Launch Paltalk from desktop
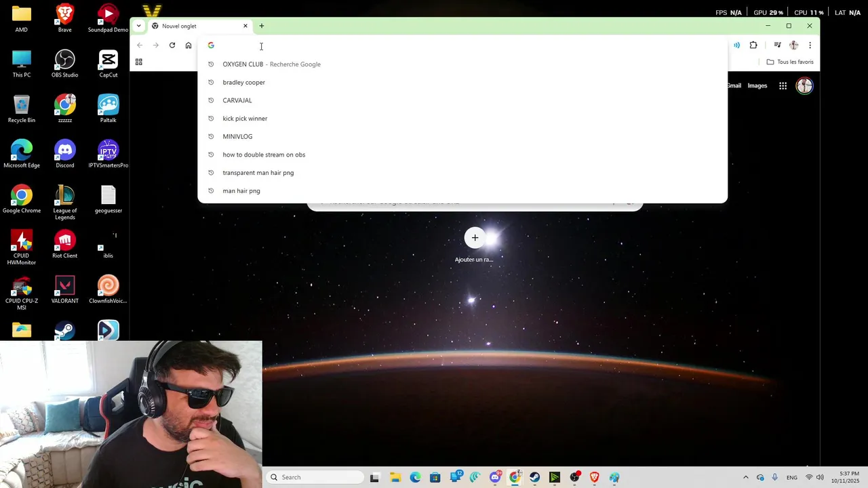The height and width of the screenshot is (488, 868). [x=108, y=109]
